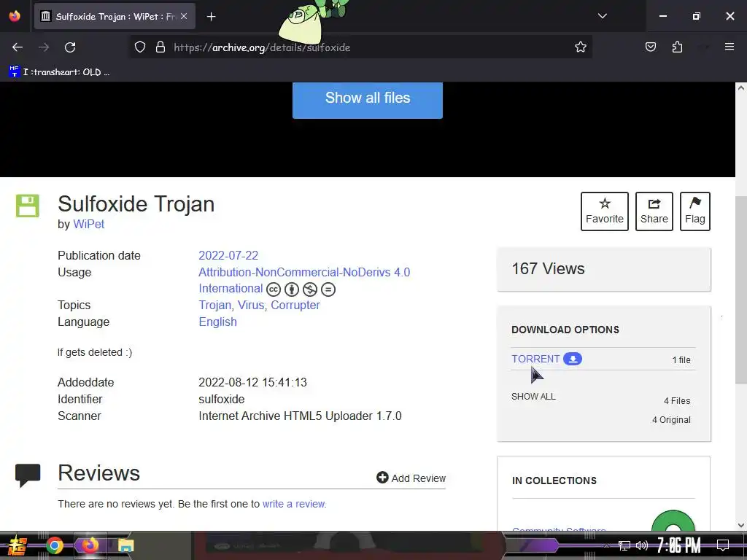Click the CC attribution person icon
The width and height of the screenshot is (747, 560).
tap(292, 289)
